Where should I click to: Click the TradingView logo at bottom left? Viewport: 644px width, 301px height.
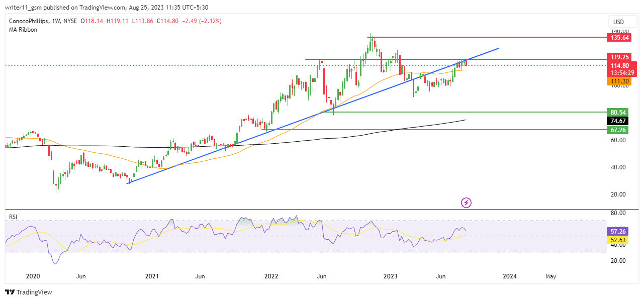(29, 292)
